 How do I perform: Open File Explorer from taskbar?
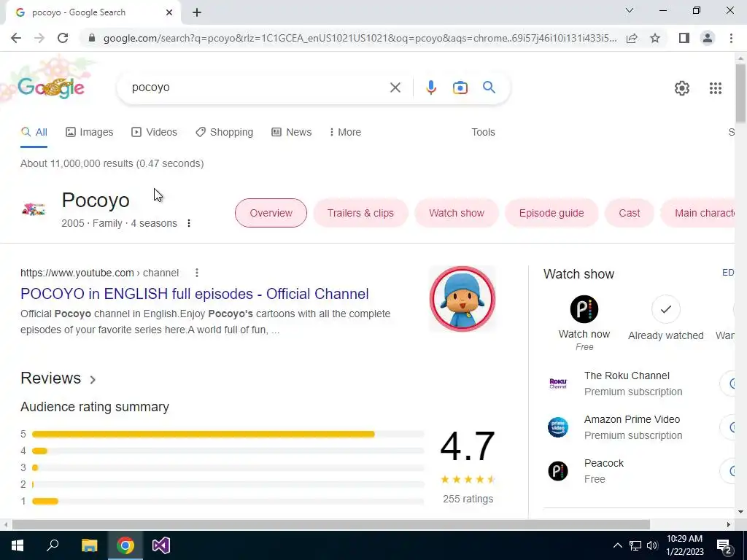(x=89, y=545)
